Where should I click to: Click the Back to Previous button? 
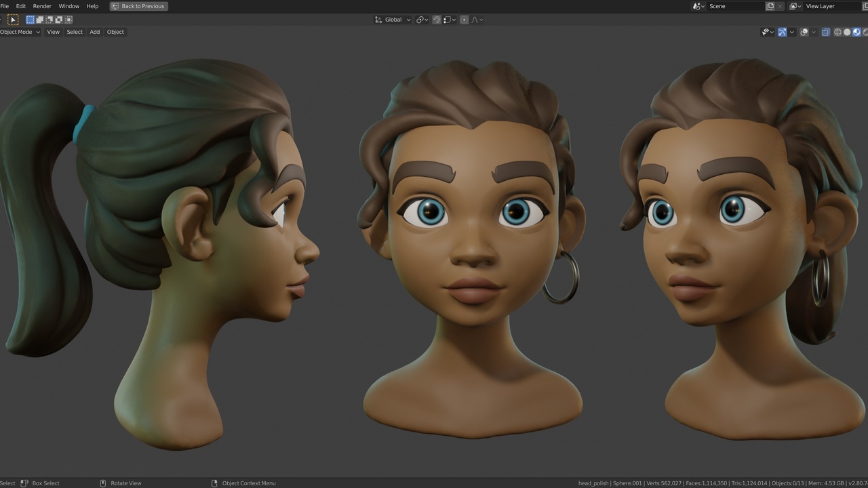[138, 6]
